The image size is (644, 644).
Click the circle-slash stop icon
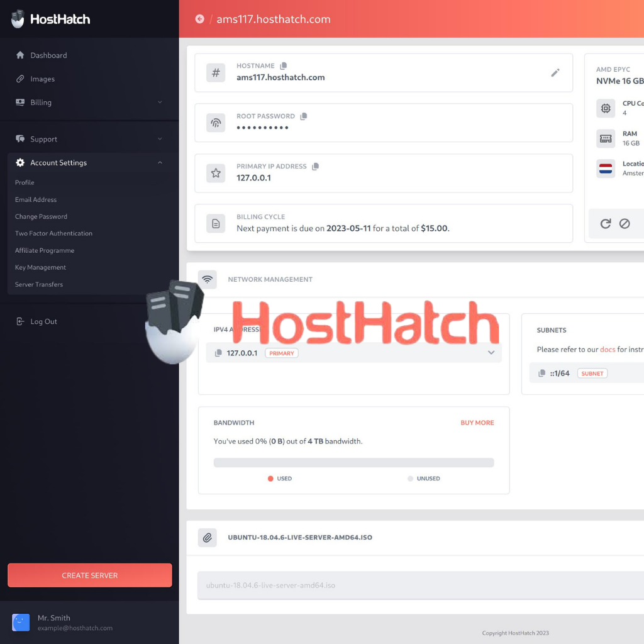coord(625,223)
